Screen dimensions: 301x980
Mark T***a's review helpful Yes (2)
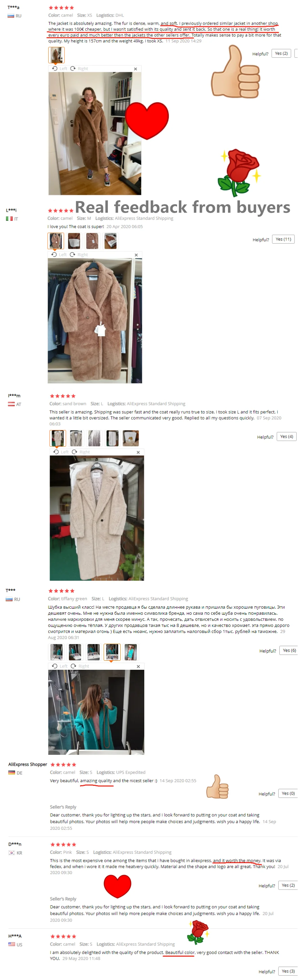click(281, 54)
